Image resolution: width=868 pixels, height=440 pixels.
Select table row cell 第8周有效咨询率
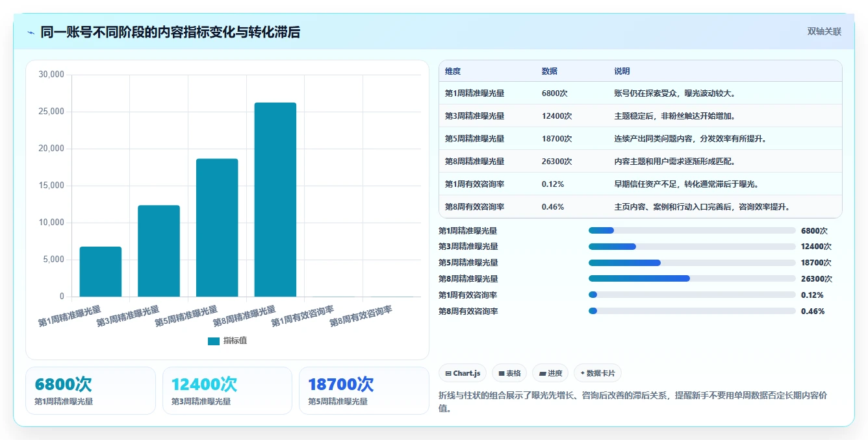475,207
